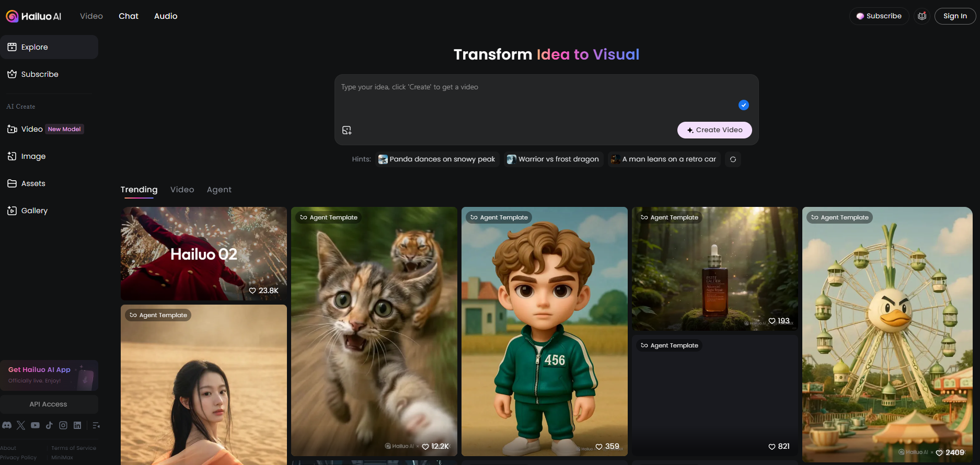This screenshot has height=465, width=980.
Task: Open the Chat top navigation tab
Action: [x=129, y=16]
